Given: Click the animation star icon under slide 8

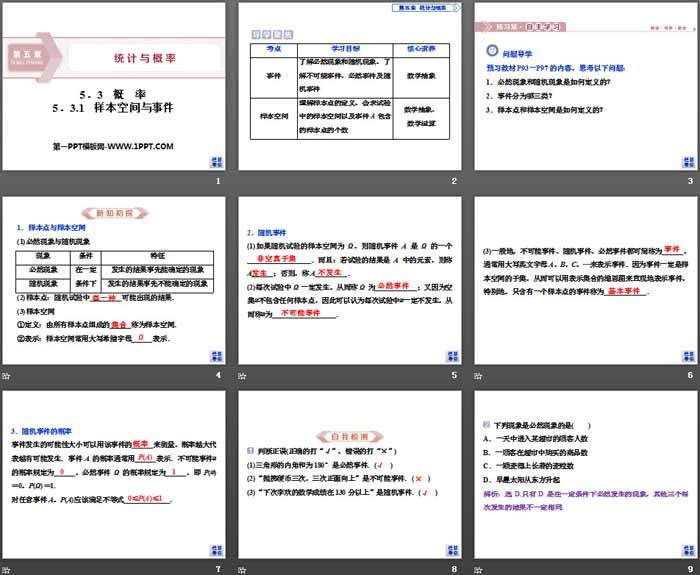Looking at the screenshot, I should [242, 569].
